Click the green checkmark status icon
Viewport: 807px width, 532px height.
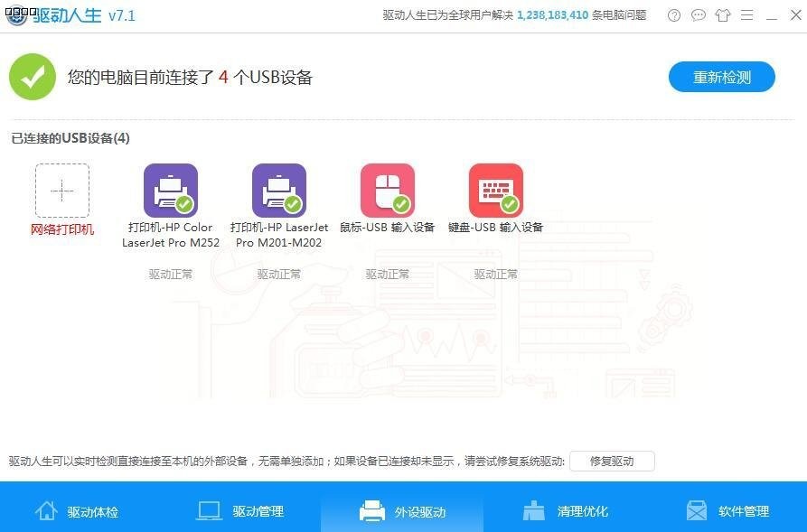33,77
